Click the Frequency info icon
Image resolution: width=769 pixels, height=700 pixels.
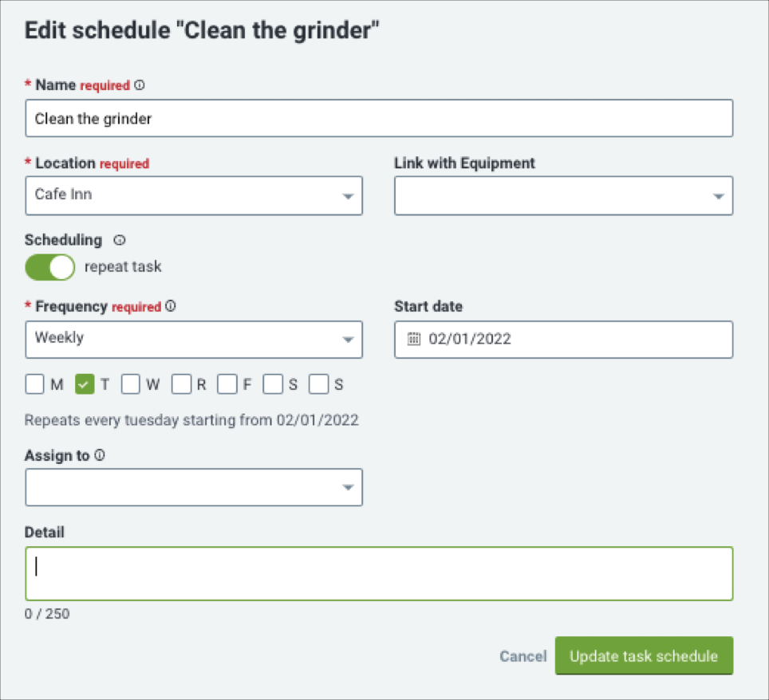[x=170, y=306]
